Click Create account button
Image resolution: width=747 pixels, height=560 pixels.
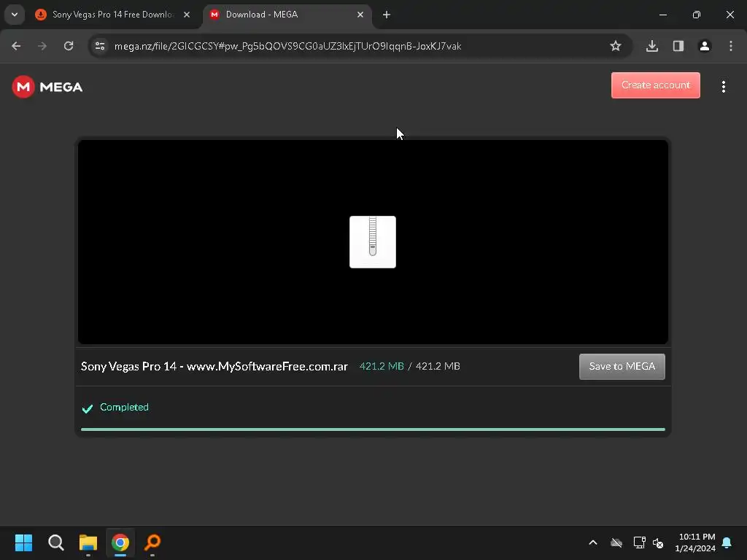(656, 85)
